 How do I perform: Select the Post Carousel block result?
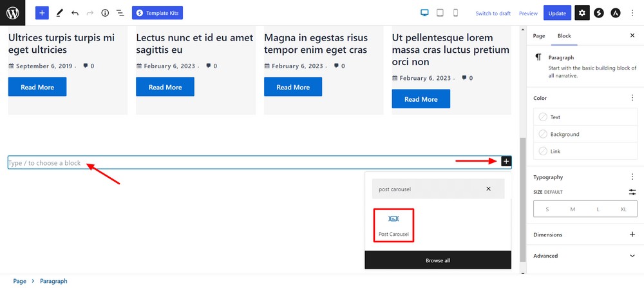coord(393,225)
